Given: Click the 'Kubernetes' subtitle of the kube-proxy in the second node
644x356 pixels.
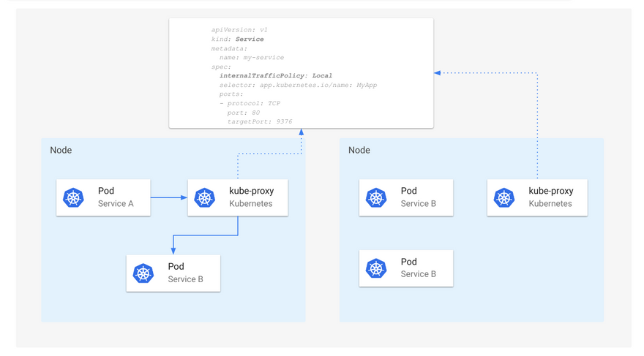Looking at the screenshot, I should click(x=550, y=203).
